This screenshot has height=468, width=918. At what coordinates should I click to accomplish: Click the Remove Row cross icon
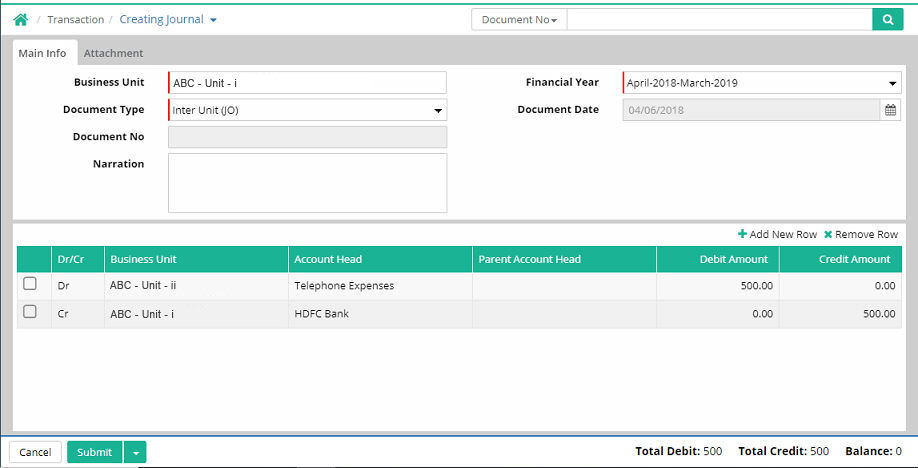(828, 234)
